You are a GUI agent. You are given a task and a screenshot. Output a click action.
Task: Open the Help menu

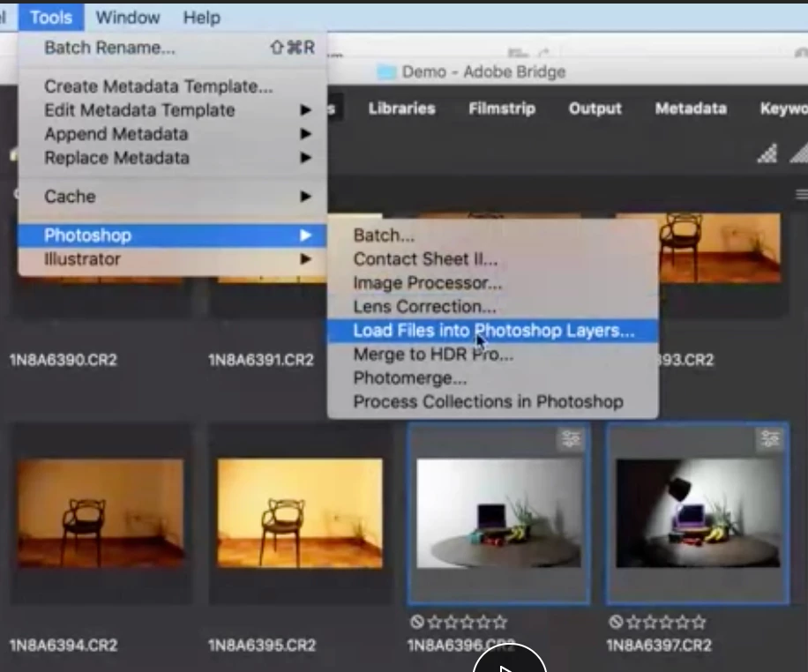tap(201, 18)
